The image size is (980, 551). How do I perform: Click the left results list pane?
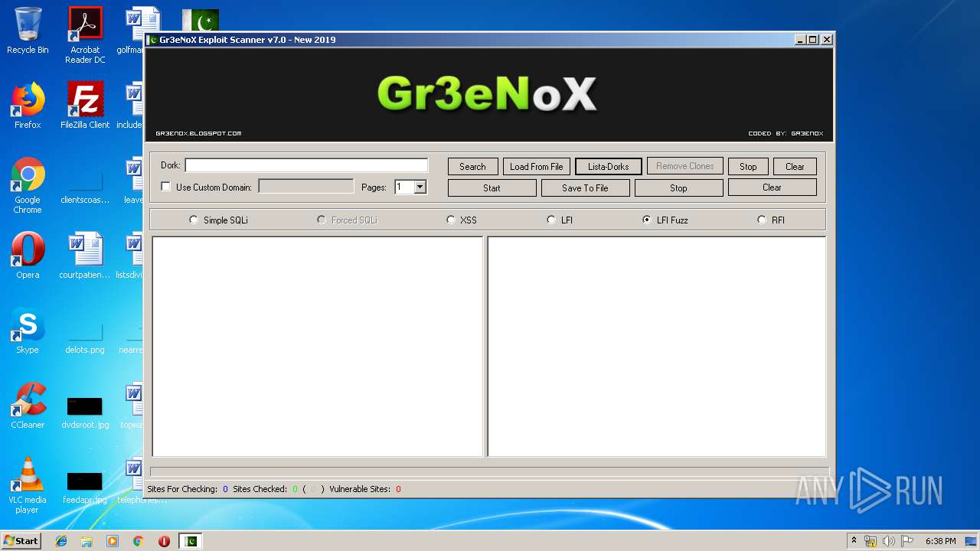pyautogui.click(x=318, y=346)
